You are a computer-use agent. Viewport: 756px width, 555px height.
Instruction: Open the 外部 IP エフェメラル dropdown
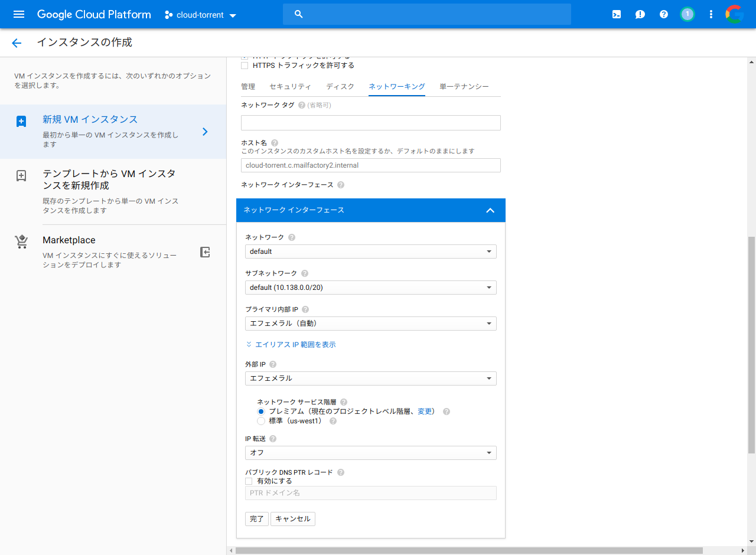point(371,378)
